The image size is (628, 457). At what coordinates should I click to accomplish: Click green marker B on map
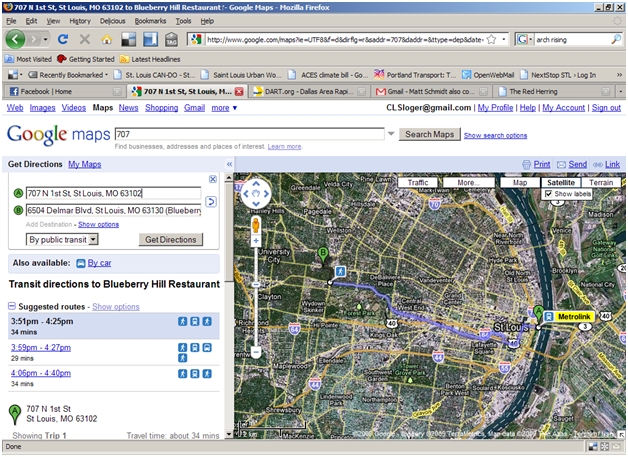point(323,256)
